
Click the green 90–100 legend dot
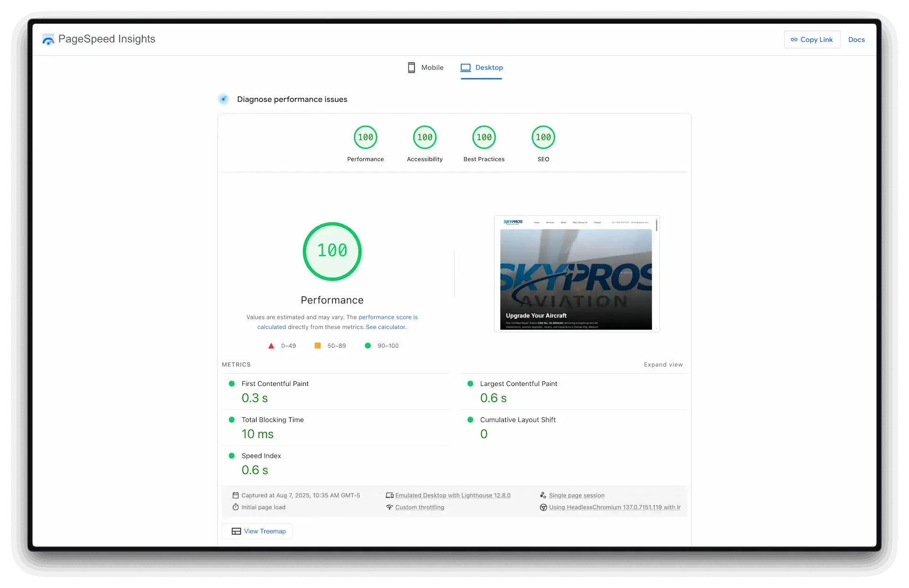tap(368, 346)
